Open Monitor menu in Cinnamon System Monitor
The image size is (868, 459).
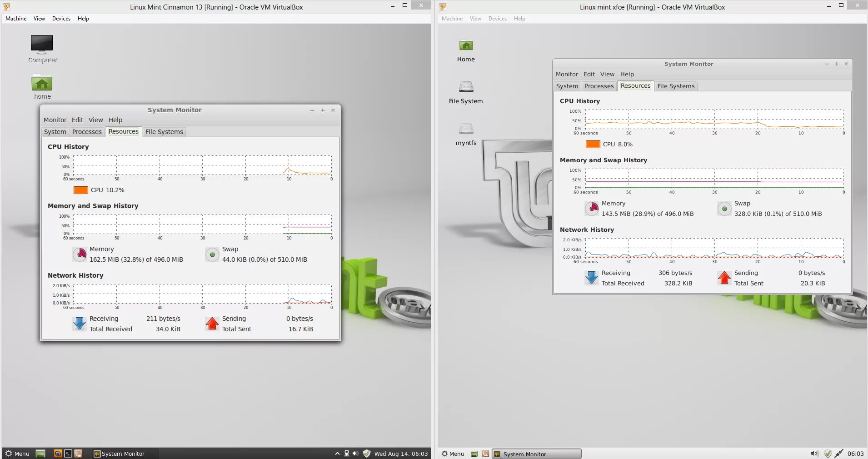click(55, 120)
